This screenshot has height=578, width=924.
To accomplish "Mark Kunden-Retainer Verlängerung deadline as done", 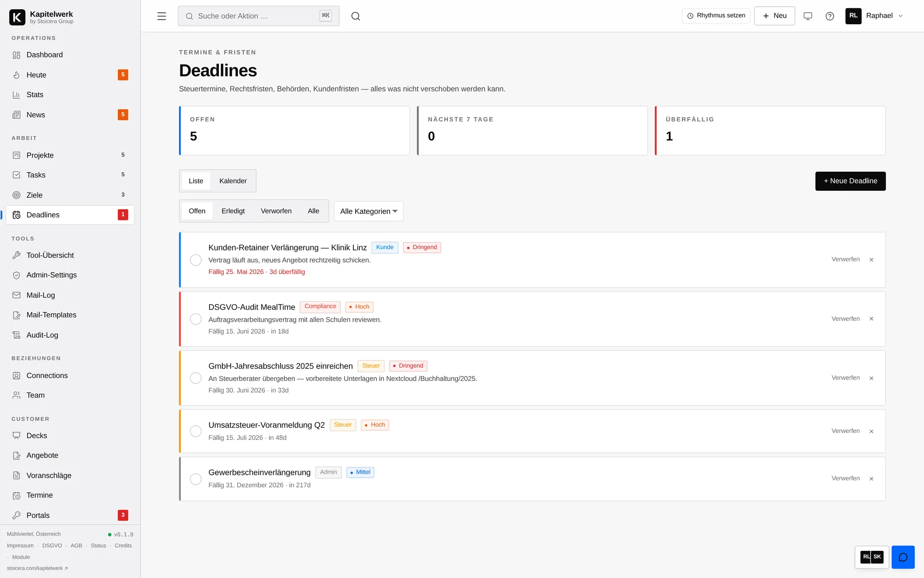I will (x=195, y=260).
